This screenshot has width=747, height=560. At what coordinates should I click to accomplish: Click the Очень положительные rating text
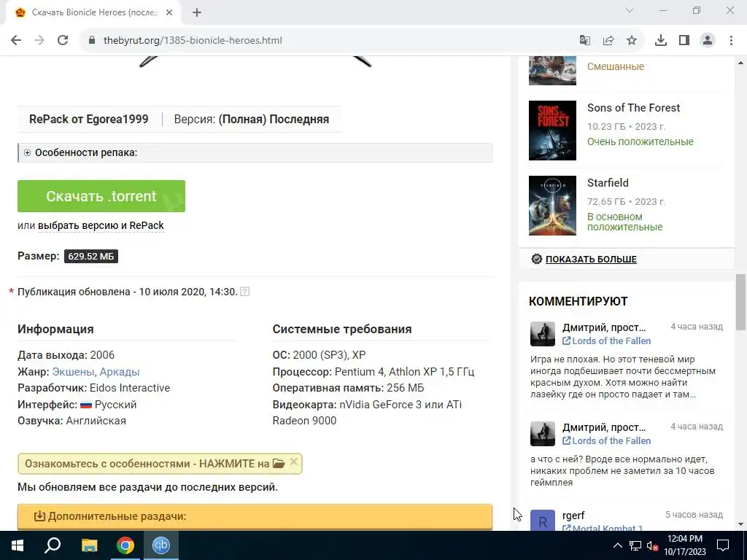point(640,142)
